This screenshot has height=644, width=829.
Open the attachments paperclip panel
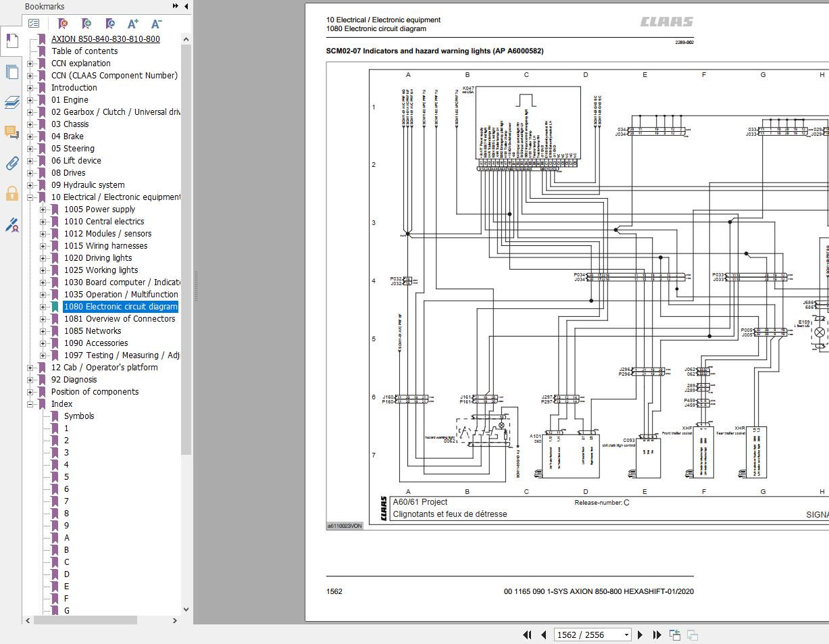(x=11, y=163)
